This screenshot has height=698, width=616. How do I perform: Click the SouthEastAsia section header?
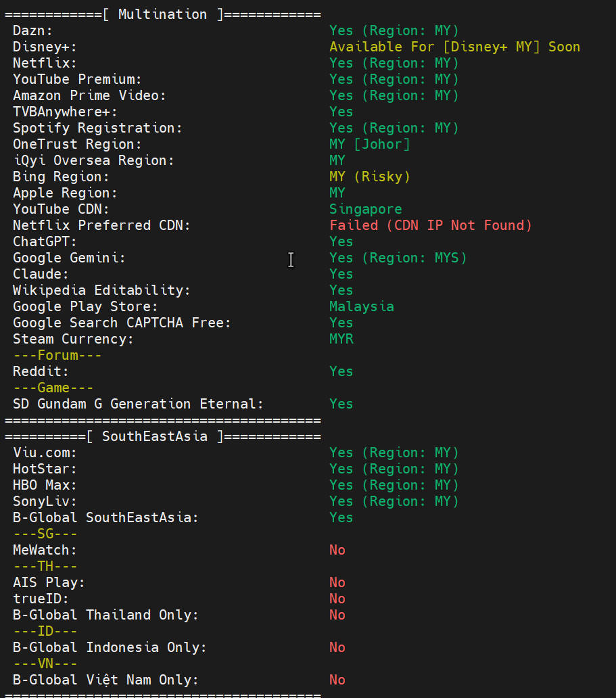click(x=162, y=436)
